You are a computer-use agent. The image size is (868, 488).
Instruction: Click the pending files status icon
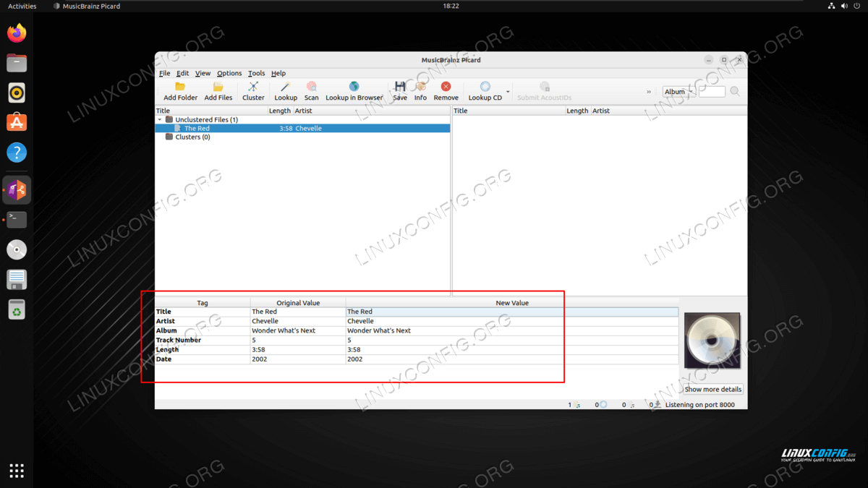(x=631, y=406)
